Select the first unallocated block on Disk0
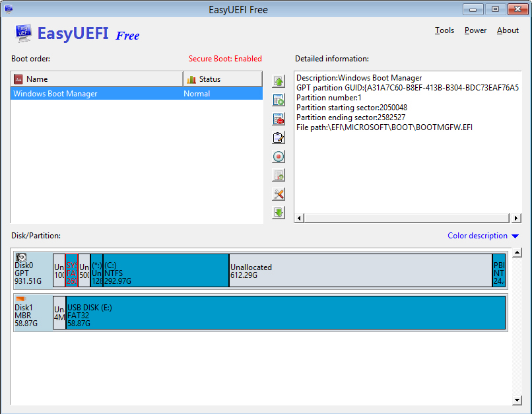 pyautogui.click(x=59, y=271)
